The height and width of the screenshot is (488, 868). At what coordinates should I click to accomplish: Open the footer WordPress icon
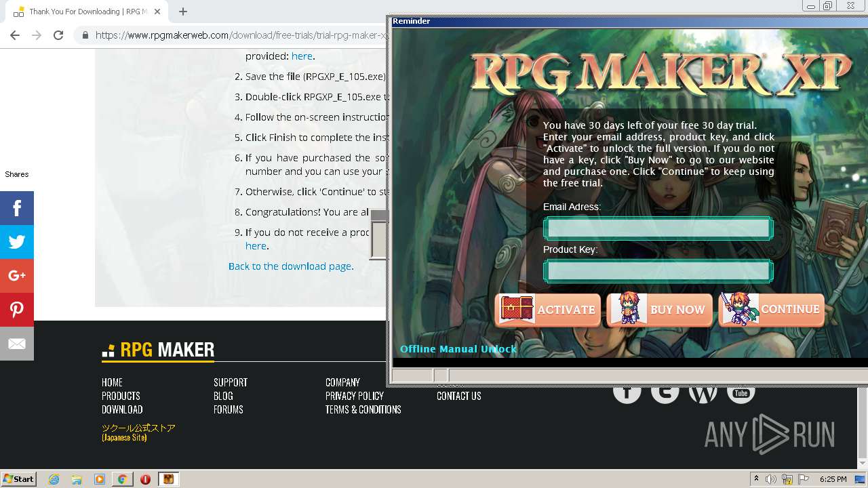point(703,392)
